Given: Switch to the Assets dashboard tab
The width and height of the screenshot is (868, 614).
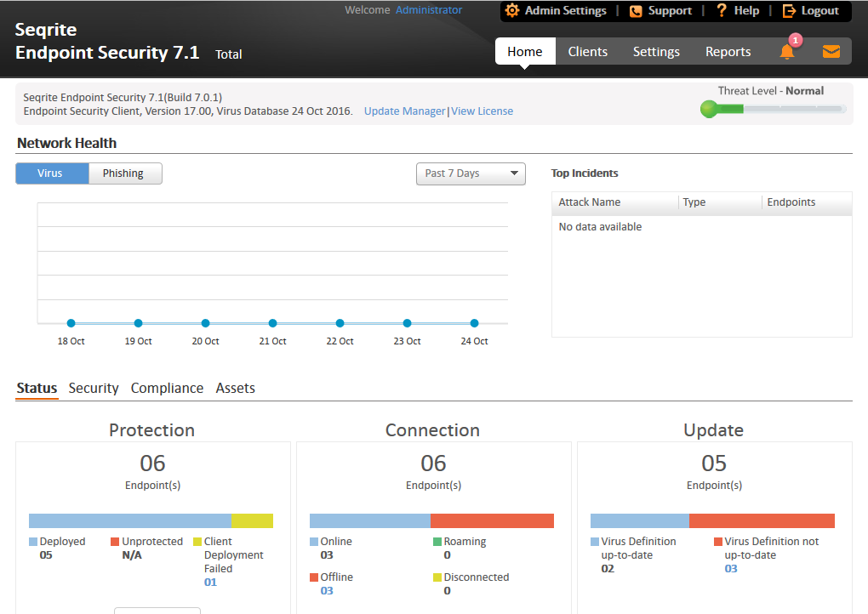Looking at the screenshot, I should pos(235,389).
